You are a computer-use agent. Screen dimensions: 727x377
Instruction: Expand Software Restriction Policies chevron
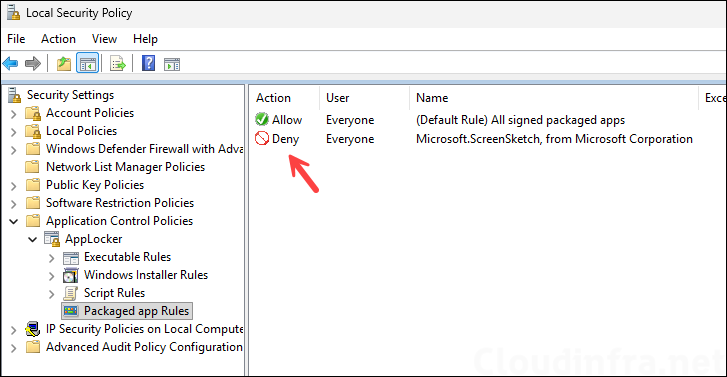pos(13,204)
